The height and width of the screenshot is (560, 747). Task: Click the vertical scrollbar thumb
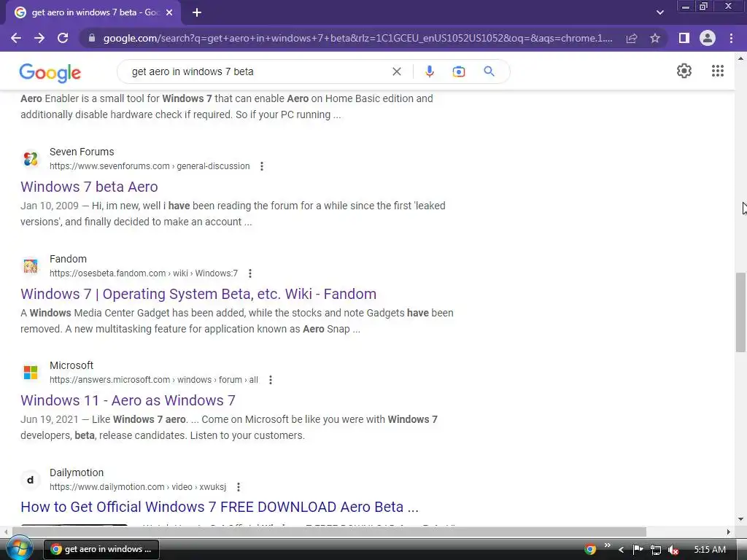point(740,312)
